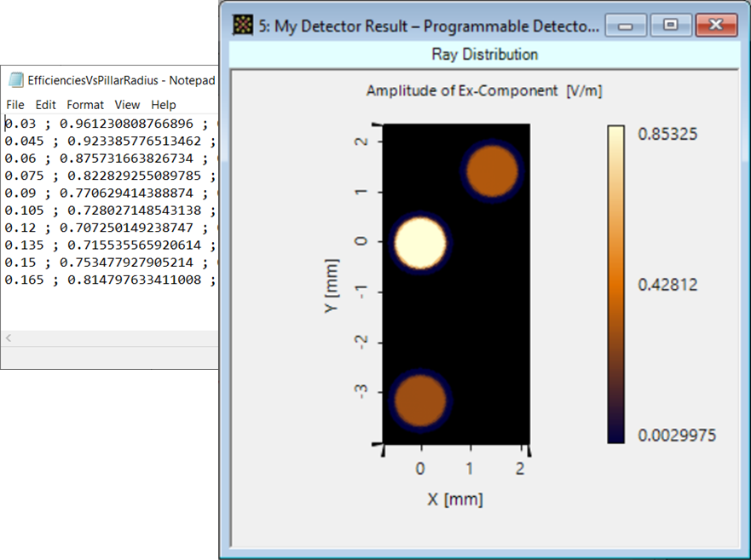Click the Notepad line starting with 0.03
The width and height of the screenshot is (751, 560).
pyautogui.click(x=111, y=124)
